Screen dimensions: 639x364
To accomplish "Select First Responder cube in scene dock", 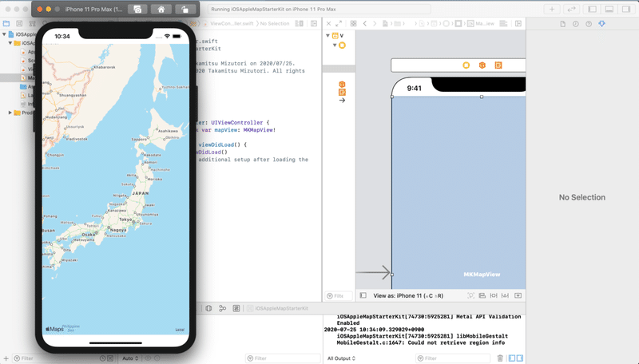I will pos(482,65).
